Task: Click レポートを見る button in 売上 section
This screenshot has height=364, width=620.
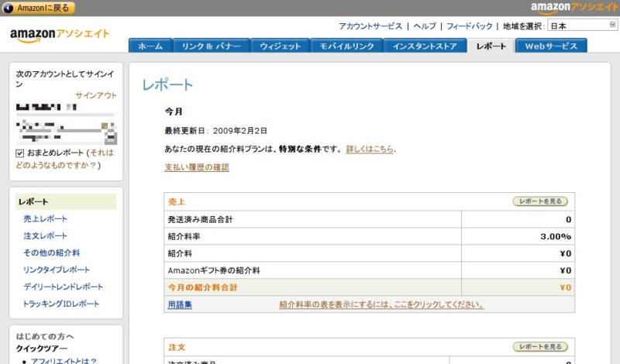Action: point(540,201)
